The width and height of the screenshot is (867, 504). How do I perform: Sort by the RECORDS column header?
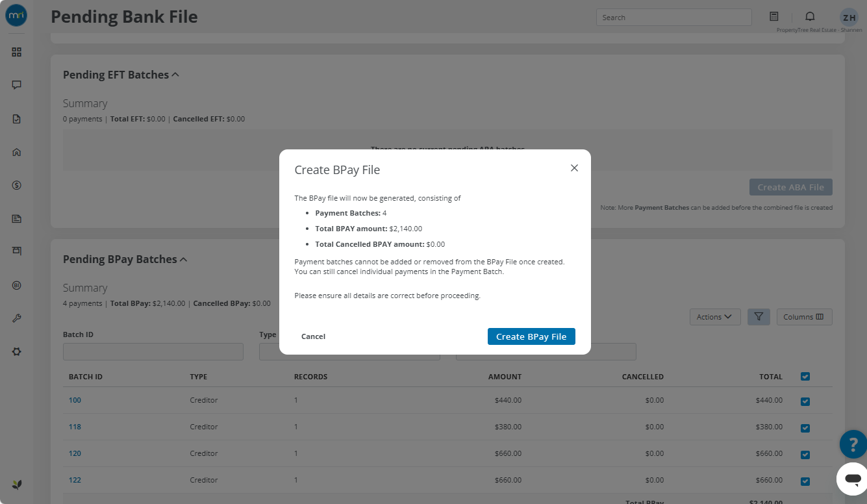[310, 377]
